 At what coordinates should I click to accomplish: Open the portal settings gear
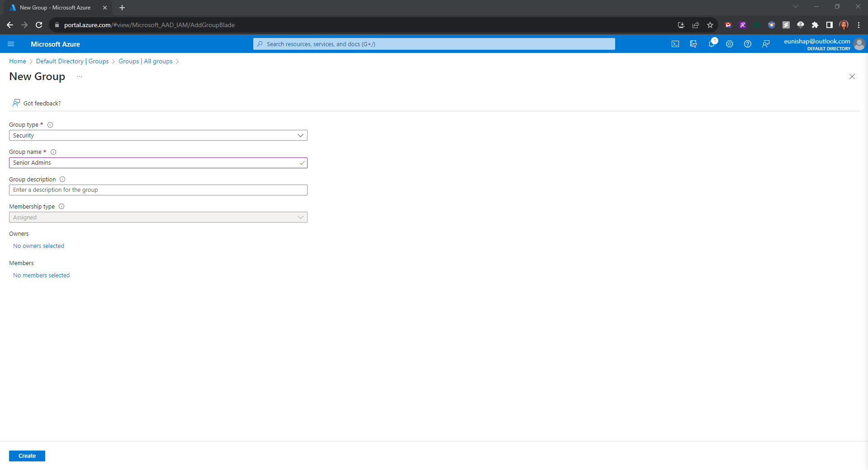[x=730, y=44]
